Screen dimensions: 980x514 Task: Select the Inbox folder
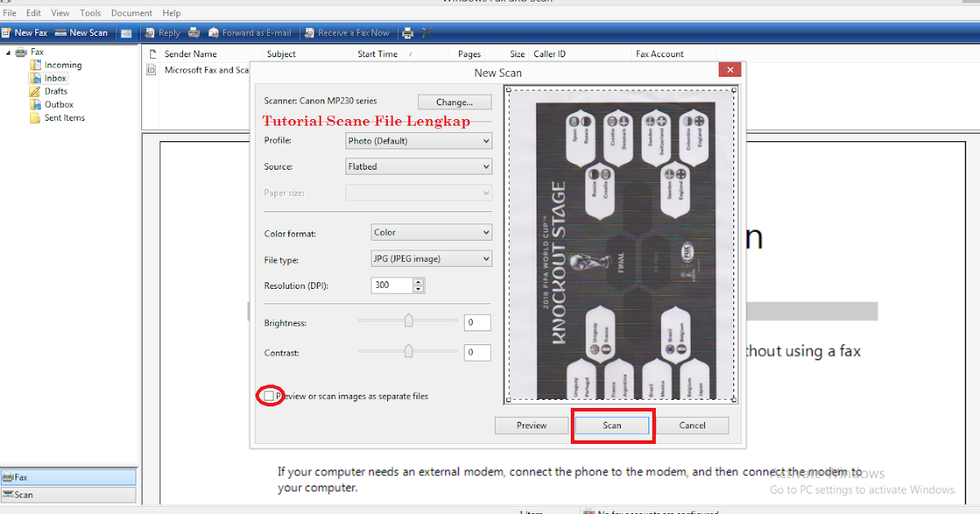pos(52,78)
